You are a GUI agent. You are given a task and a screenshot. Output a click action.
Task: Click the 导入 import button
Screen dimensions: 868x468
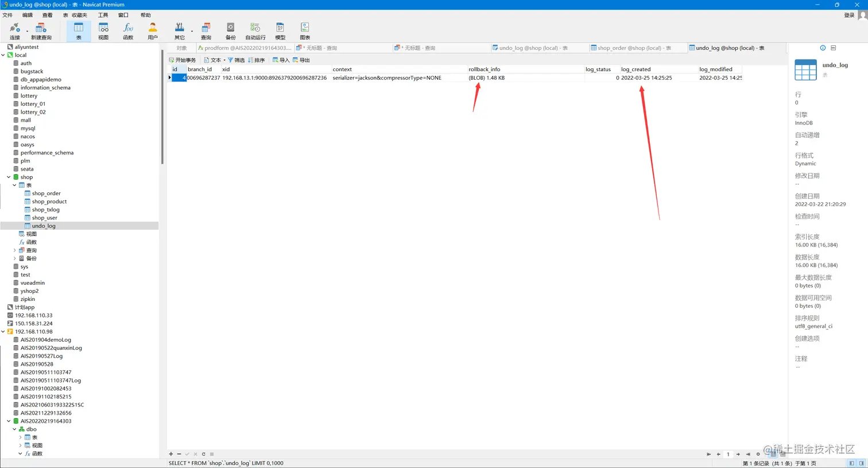(281, 60)
